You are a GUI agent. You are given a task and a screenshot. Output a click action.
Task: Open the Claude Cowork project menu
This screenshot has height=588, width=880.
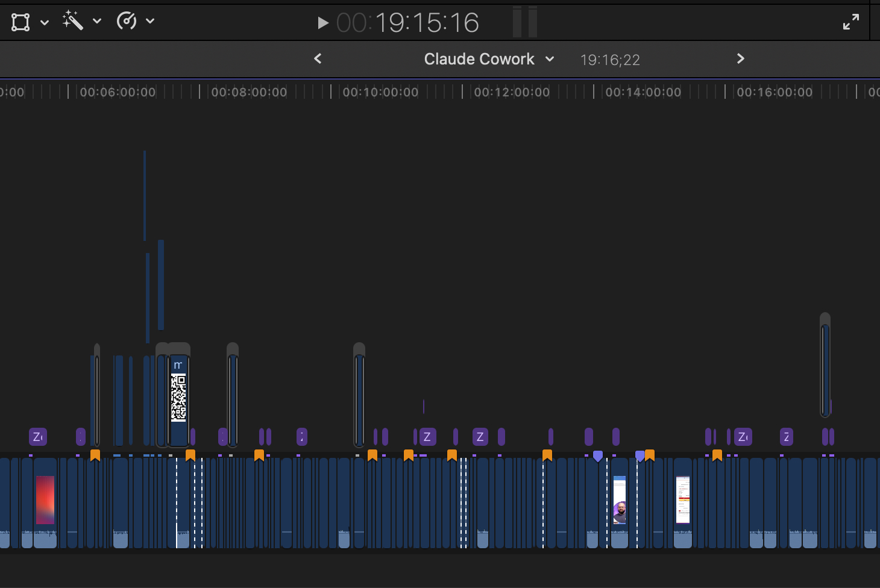click(x=488, y=59)
